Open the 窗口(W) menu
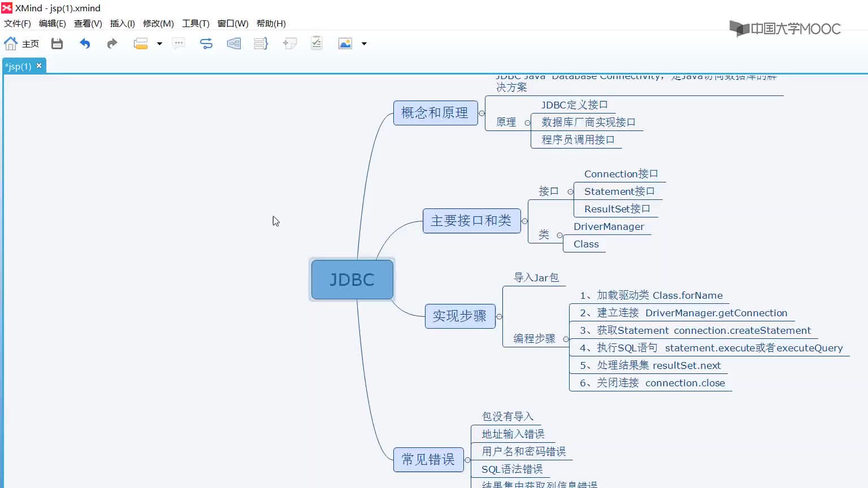 233,23
